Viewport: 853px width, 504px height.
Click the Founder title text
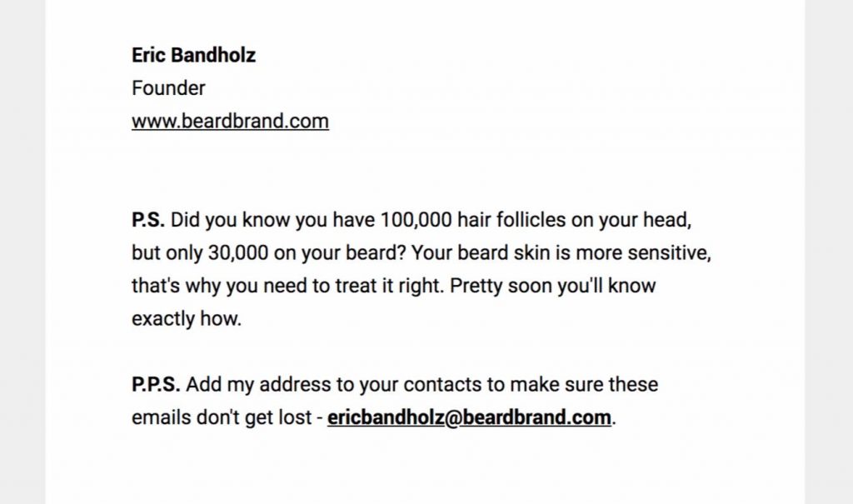(168, 87)
